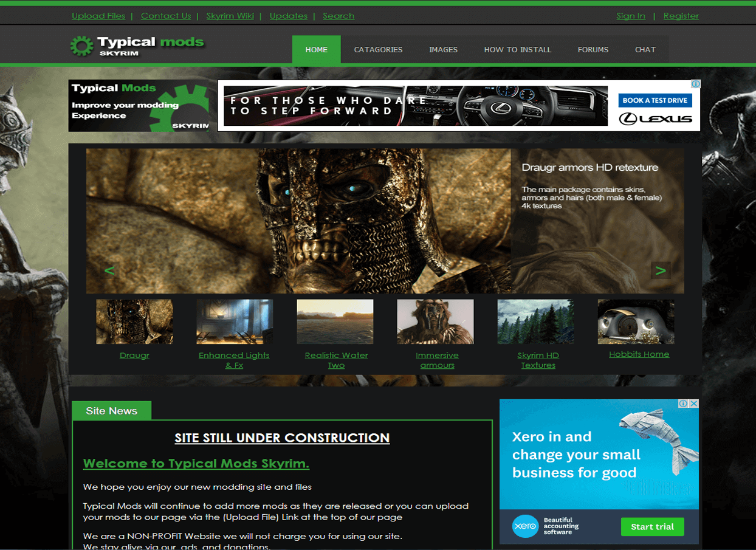756x550 pixels.
Task: Open the Draugr text link
Action: click(x=134, y=356)
